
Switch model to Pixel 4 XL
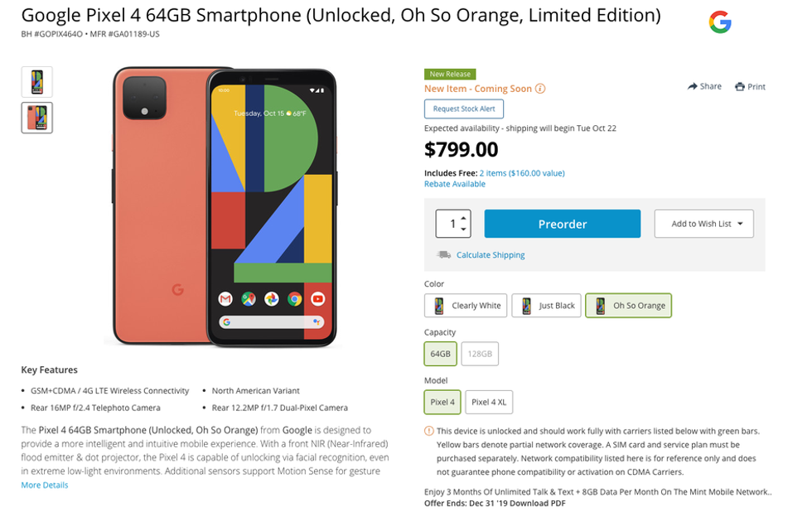pos(489,403)
